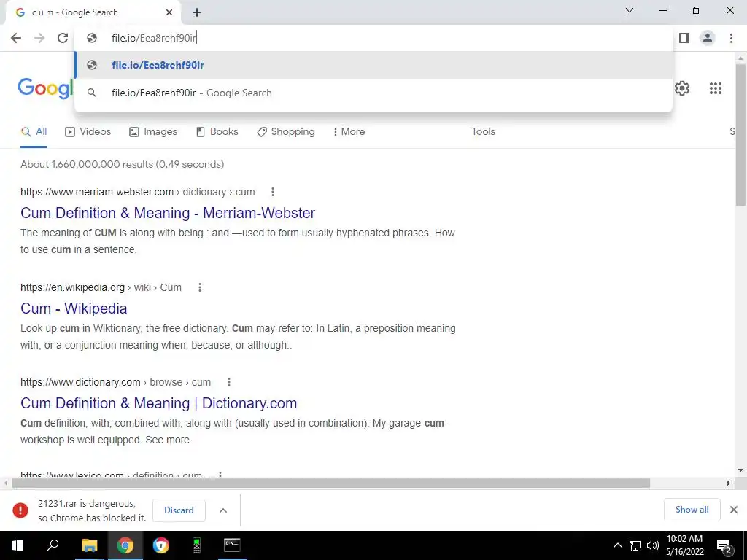The image size is (747, 560).
Task: Close the downloads bar with the X
Action: [734, 510]
